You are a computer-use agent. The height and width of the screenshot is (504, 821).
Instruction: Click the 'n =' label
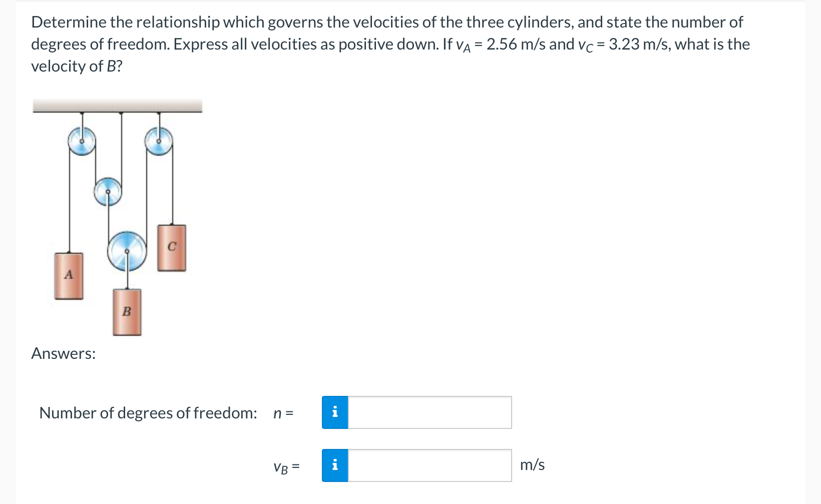283,412
